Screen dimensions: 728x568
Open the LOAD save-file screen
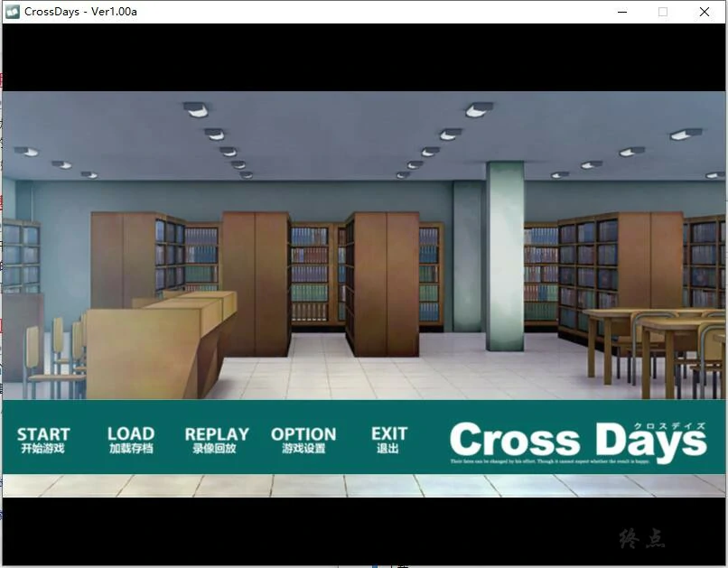[130, 433]
